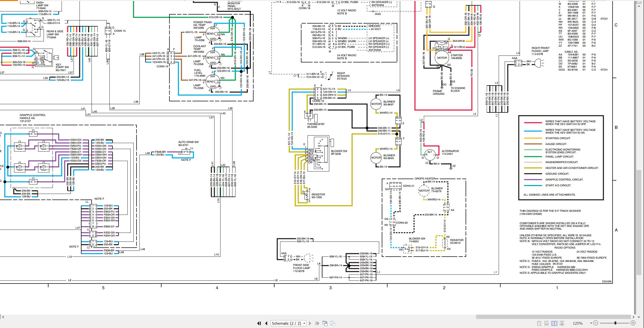Image resolution: width=644 pixels, height=328 pixels.
Task: Click the RESISTOR 2G-0413 label
Action: tap(457, 242)
